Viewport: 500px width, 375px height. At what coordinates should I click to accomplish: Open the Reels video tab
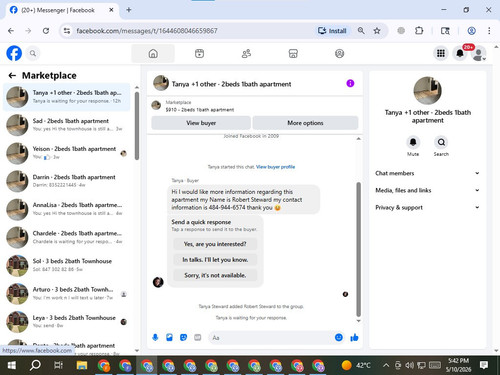point(199,53)
